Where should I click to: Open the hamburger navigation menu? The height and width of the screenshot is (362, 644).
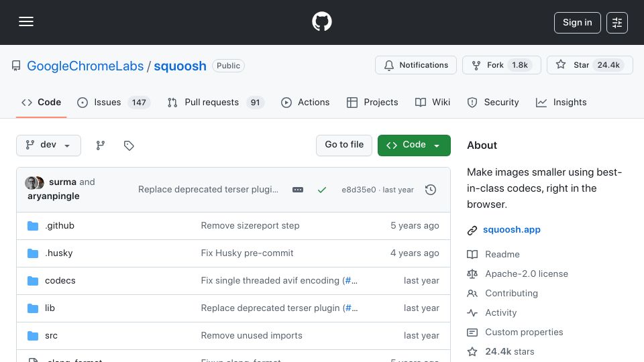click(26, 21)
